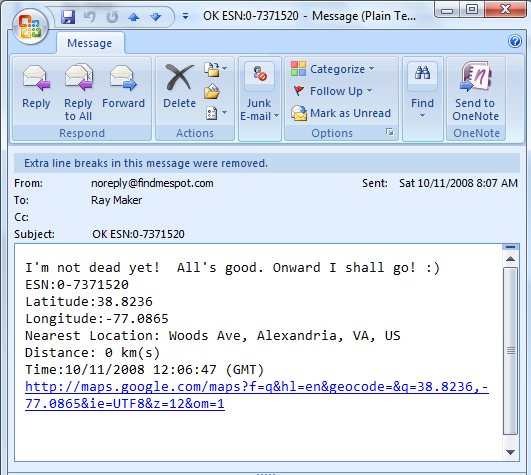Select the Message ribbon tab
The height and width of the screenshot is (475, 531).
(x=90, y=43)
